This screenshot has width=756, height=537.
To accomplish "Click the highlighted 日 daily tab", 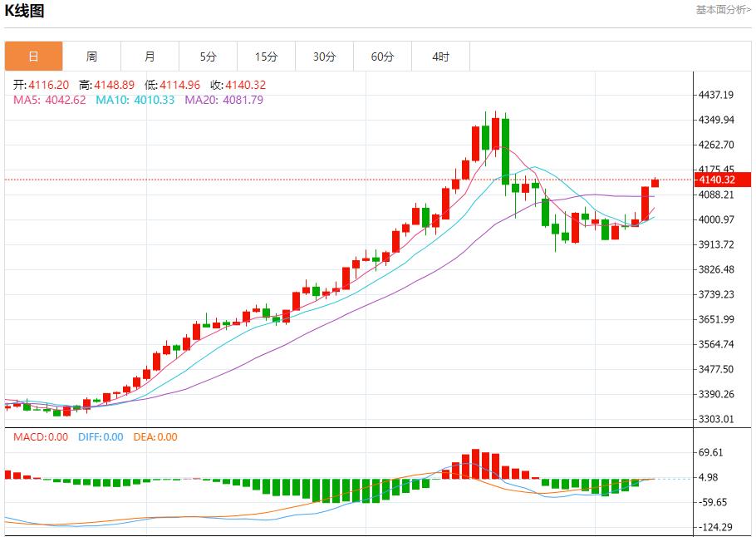I will point(33,56).
